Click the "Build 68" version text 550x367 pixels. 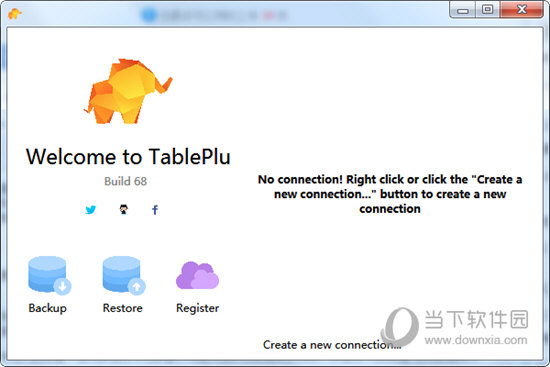126,181
